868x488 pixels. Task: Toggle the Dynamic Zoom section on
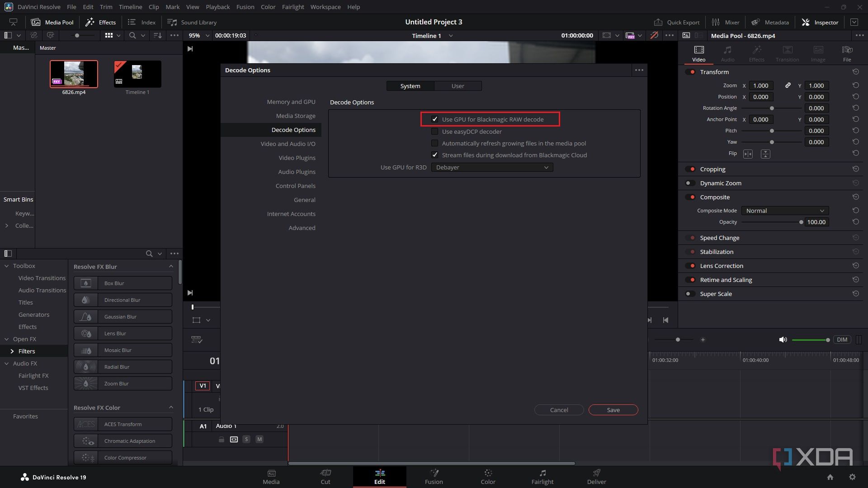tap(690, 183)
